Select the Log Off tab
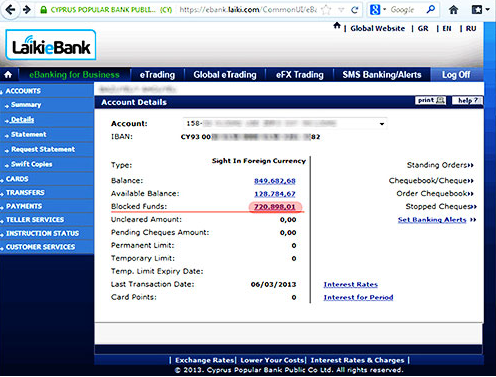 (x=456, y=75)
